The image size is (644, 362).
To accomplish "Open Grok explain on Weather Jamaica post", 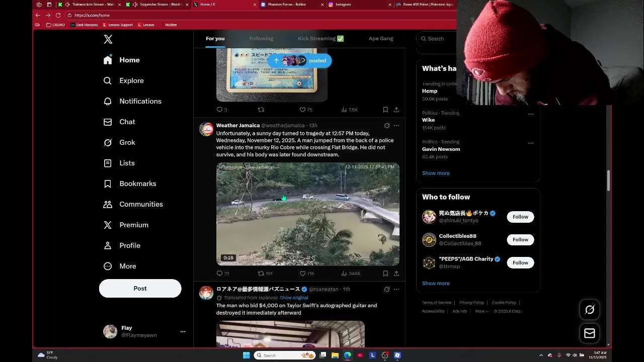I will pyautogui.click(x=387, y=126).
